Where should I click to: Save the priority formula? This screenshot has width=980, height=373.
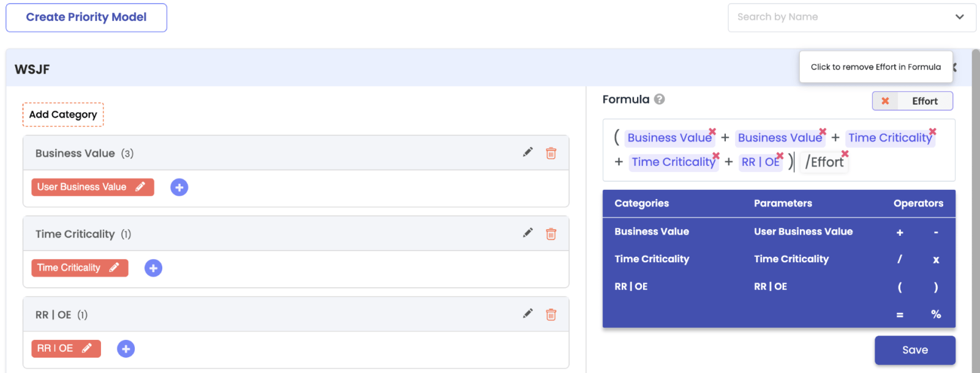pyautogui.click(x=914, y=350)
